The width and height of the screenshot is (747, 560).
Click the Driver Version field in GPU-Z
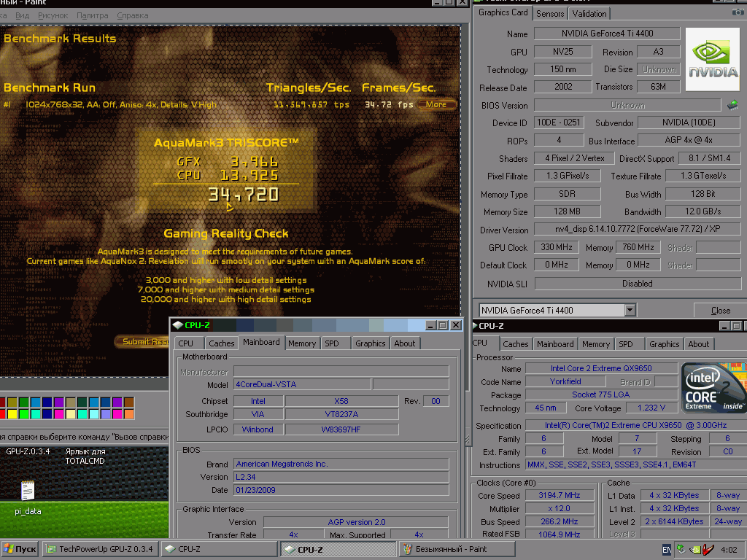[x=638, y=229]
